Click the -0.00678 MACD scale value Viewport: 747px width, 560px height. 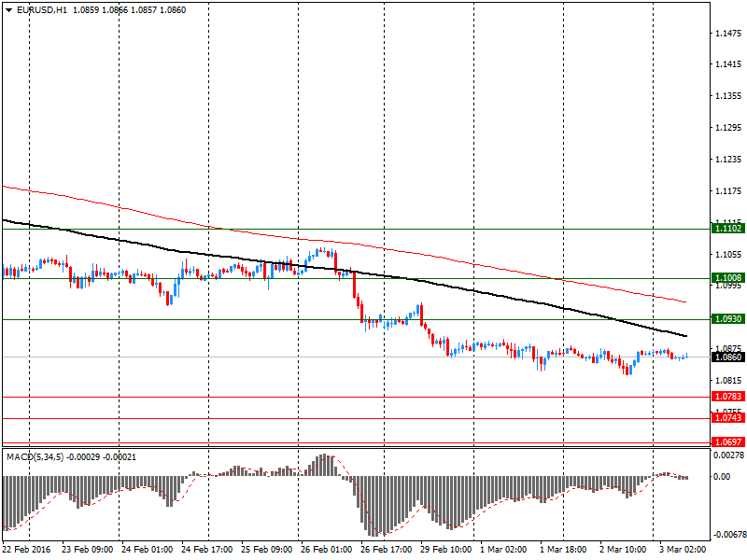[728, 534]
